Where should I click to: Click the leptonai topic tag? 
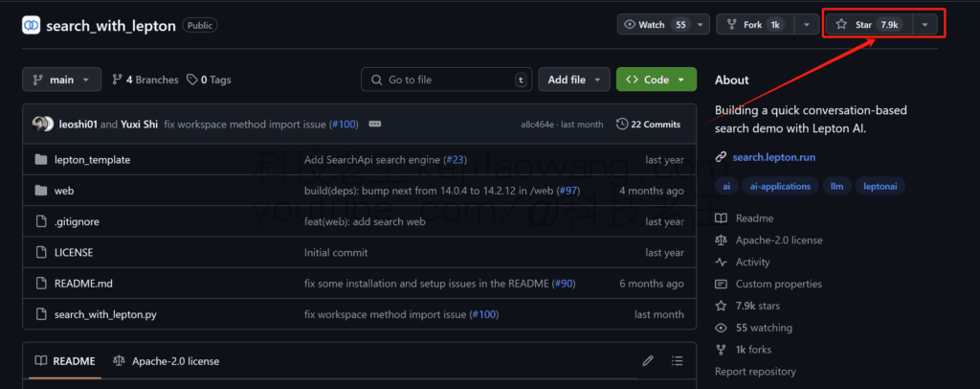click(x=880, y=187)
